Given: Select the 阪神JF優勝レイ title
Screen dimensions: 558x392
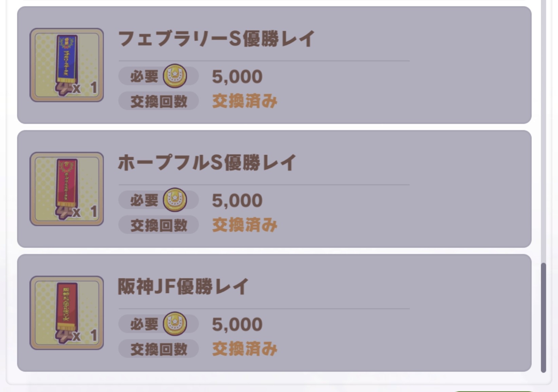Looking at the screenshot, I should (x=183, y=287).
